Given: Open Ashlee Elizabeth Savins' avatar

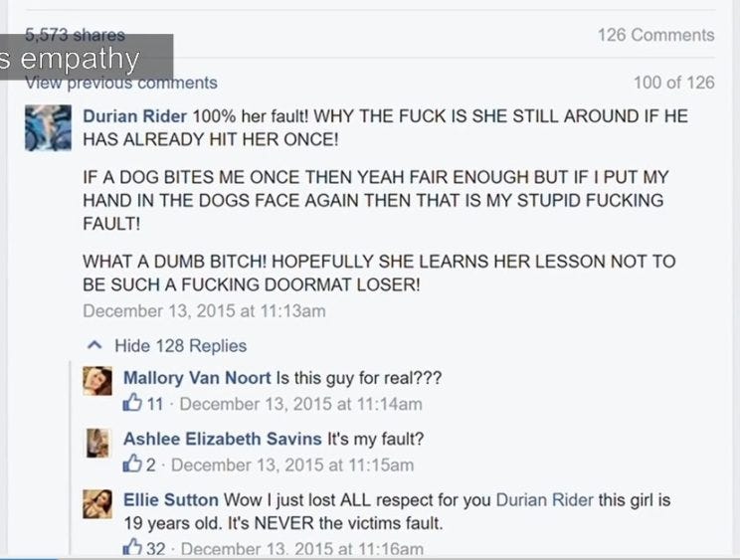Looking at the screenshot, I should [97, 443].
